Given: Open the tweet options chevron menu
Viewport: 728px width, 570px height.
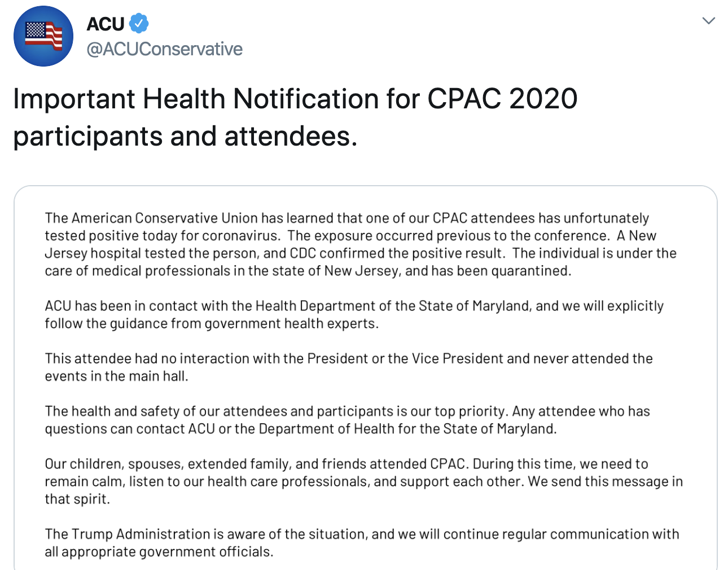Looking at the screenshot, I should point(708,21).
